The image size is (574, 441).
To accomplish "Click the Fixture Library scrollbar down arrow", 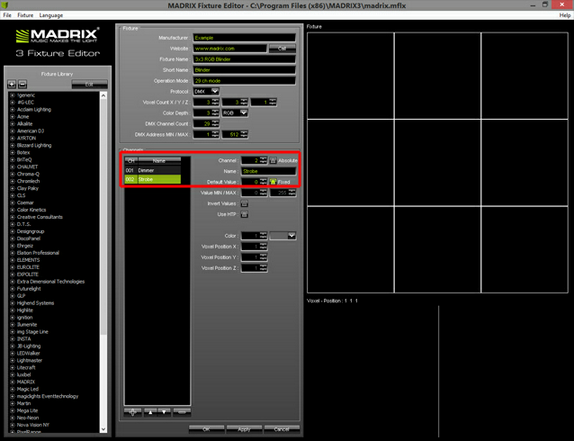I will 104,429.
